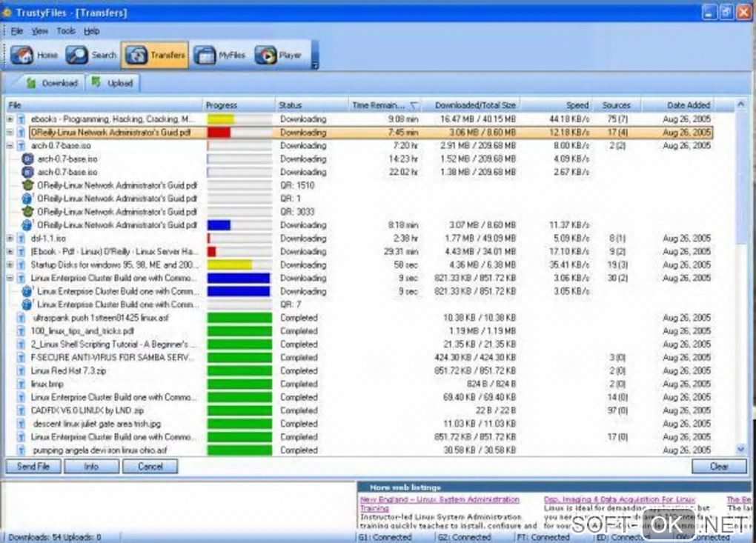Switch to the Download tab
The height and width of the screenshot is (543, 756).
pyautogui.click(x=52, y=83)
